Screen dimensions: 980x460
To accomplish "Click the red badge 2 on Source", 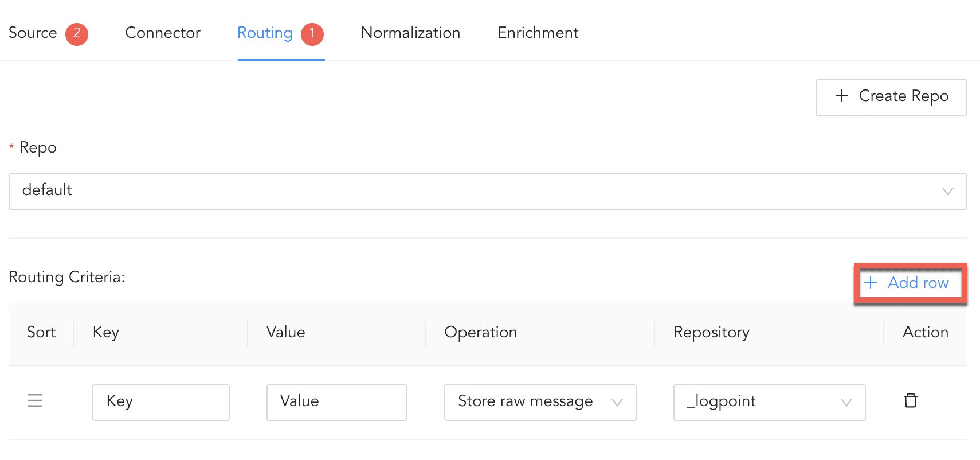I will [x=77, y=34].
